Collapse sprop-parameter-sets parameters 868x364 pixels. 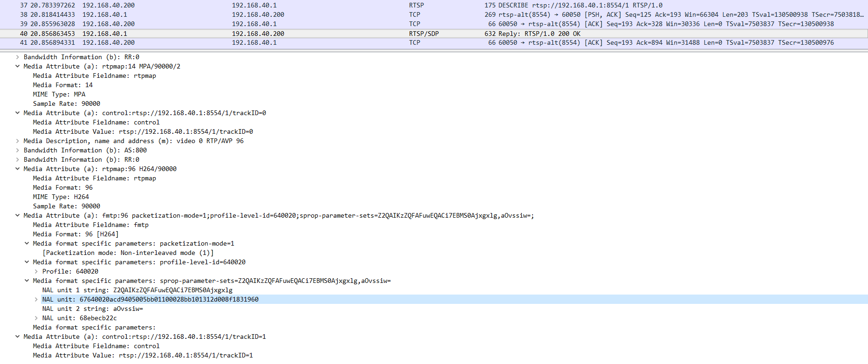[x=27, y=281]
